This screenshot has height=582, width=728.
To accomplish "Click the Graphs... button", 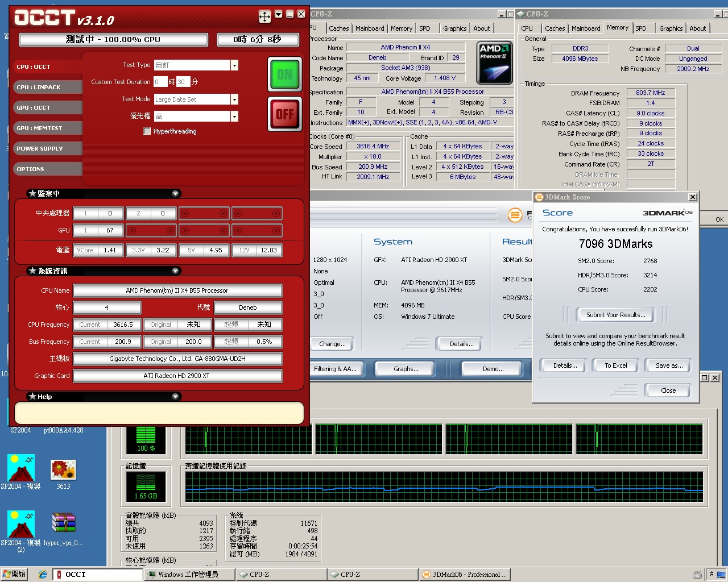I will (x=406, y=369).
